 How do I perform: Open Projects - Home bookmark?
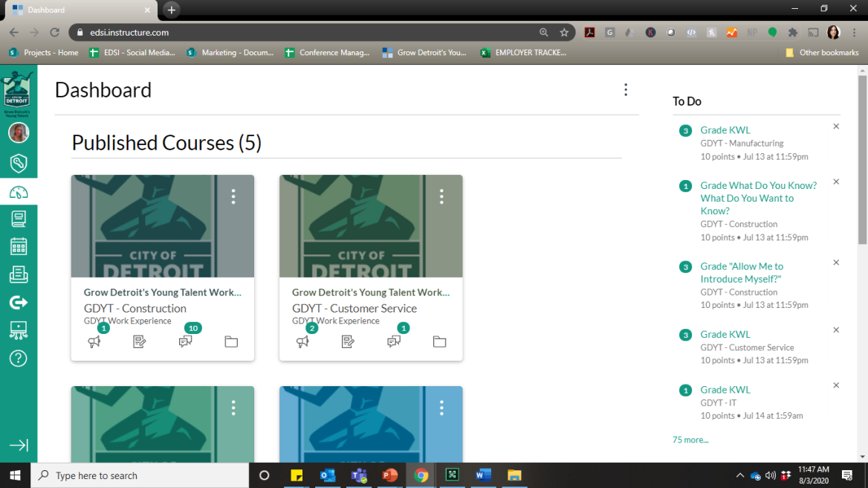(44, 53)
